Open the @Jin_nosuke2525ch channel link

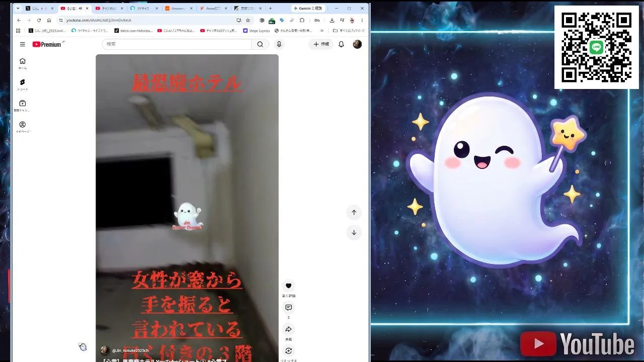pyautogui.click(x=130, y=350)
